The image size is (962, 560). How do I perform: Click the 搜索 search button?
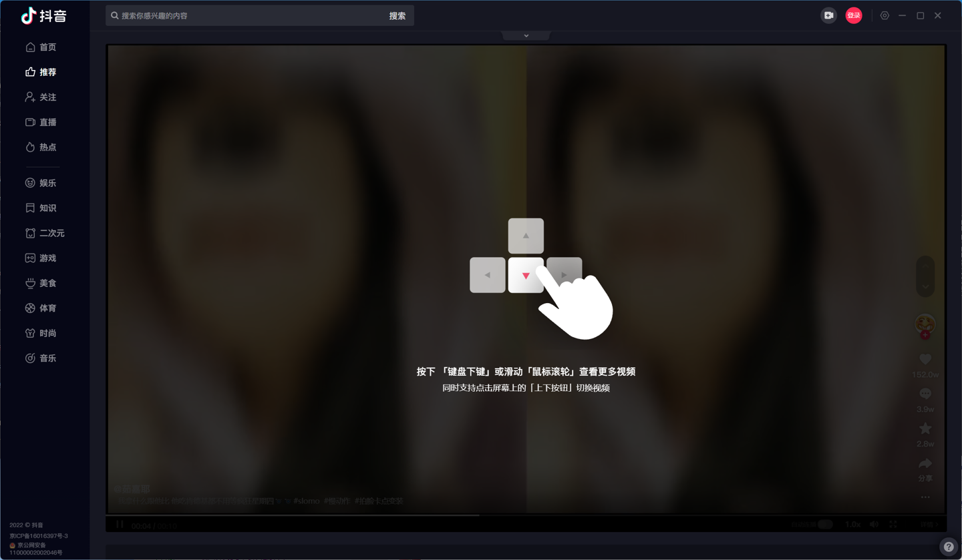[x=397, y=15]
